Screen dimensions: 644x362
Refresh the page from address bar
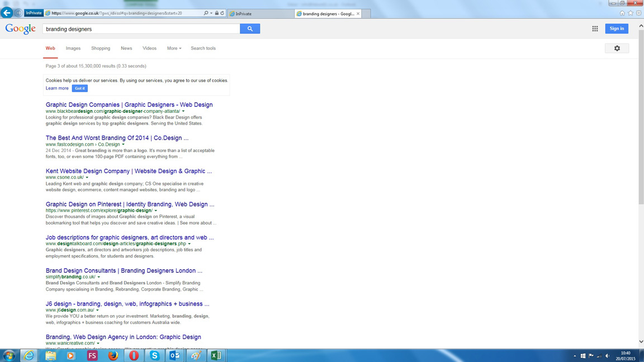click(222, 13)
